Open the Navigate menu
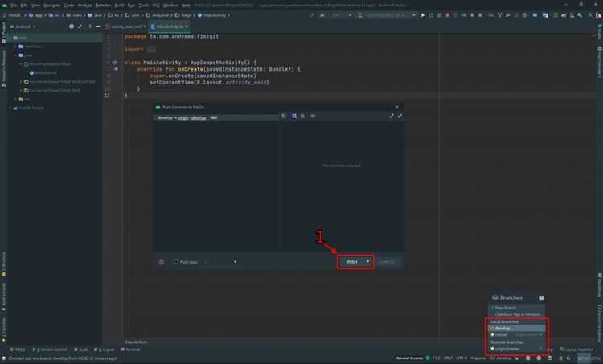Viewport: 603px width, 364px height. pos(52,6)
